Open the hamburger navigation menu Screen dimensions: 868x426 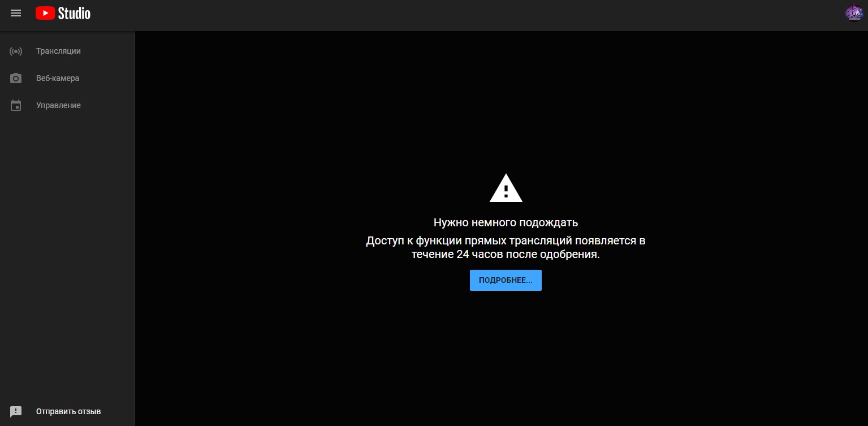(16, 13)
